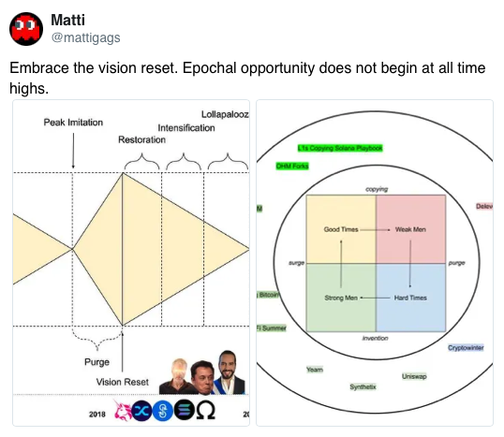Viewport: 504px width, 437px height.
Task: Click the OHM Forks green label
Action: tap(292, 166)
